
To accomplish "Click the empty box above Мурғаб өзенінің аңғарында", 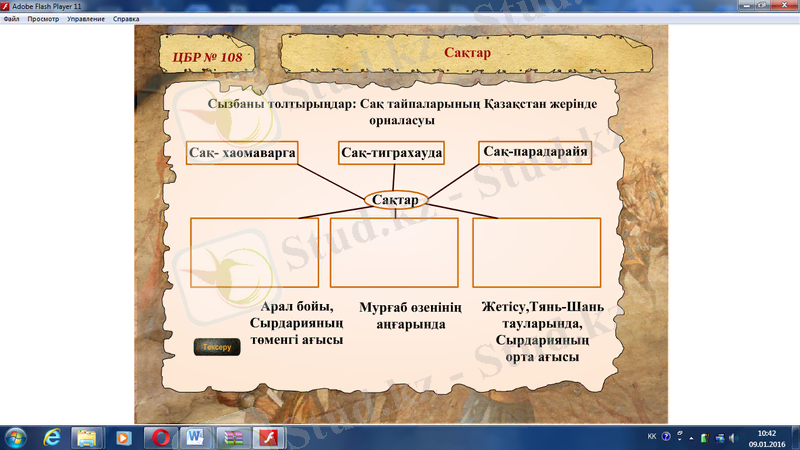I will point(394,253).
